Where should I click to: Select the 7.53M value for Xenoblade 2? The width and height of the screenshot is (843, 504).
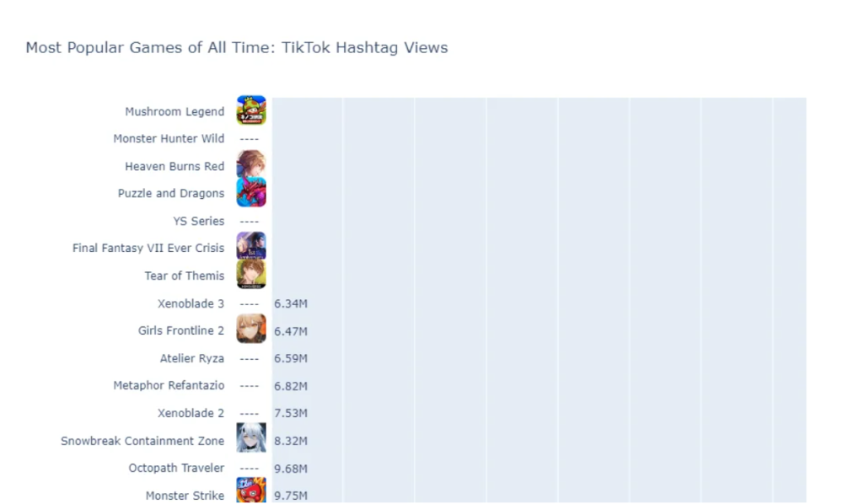291,413
